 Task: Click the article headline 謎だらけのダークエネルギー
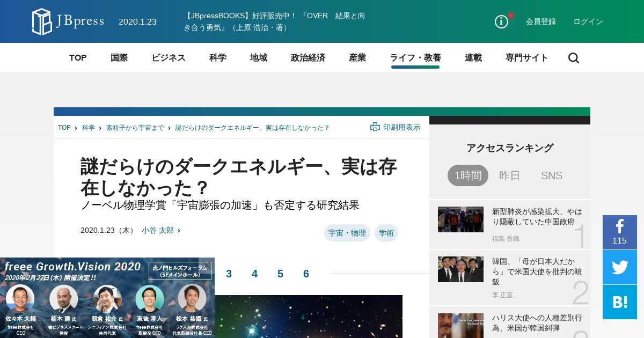coord(239,177)
